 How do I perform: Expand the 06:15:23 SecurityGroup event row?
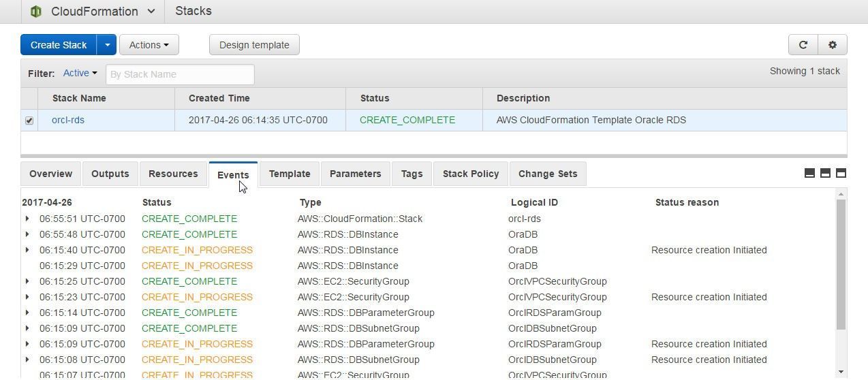[27, 297]
